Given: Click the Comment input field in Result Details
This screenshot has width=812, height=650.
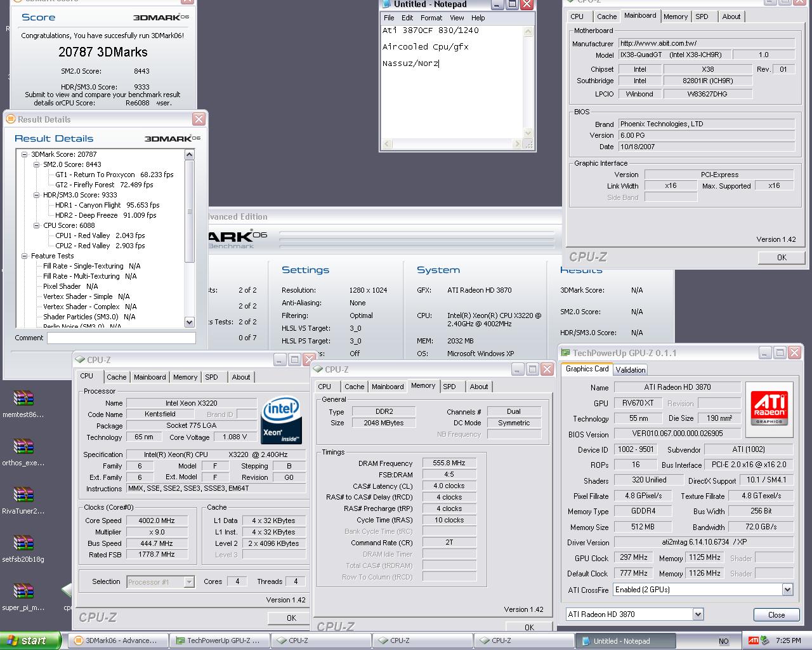Looking at the screenshot, I should (121, 338).
